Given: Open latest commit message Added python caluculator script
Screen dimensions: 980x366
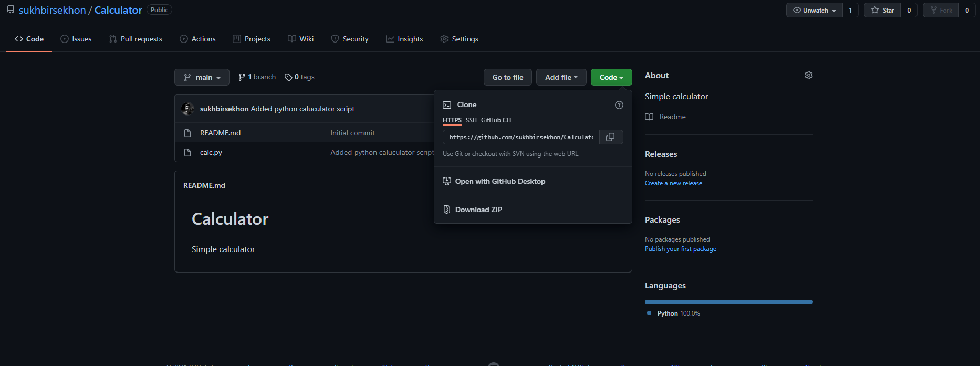Looking at the screenshot, I should click(x=303, y=109).
